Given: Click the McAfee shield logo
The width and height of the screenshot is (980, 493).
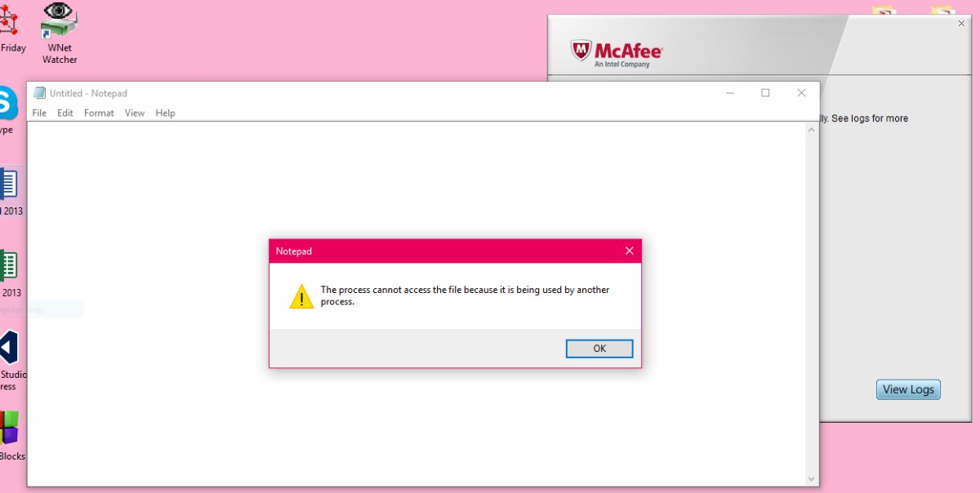Looking at the screenshot, I should click(581, 51).
